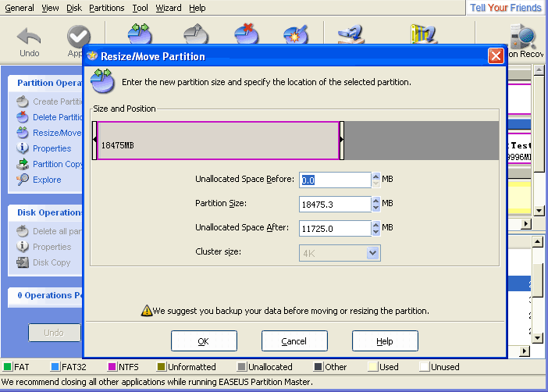Click the Resize/Move sidebar icon
The image size is (548, 392).
23,133
